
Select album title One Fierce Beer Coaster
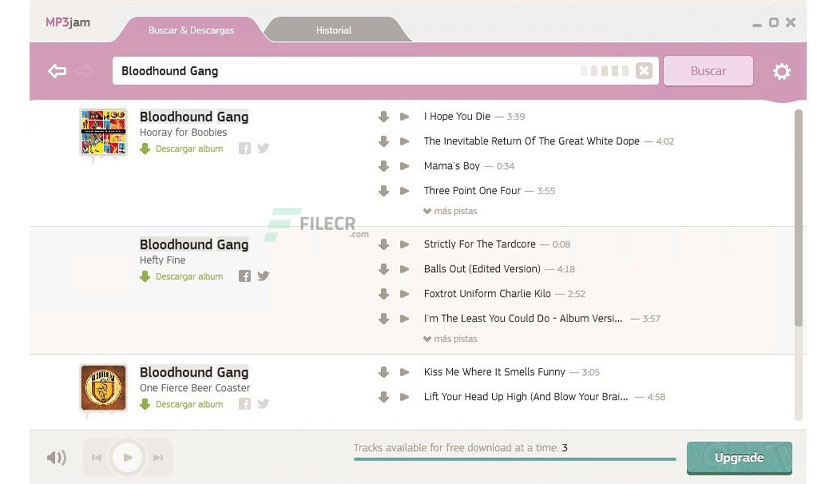click(195, 388)
